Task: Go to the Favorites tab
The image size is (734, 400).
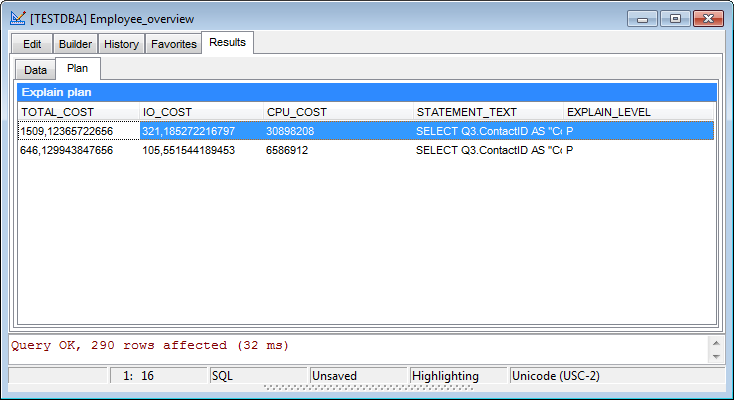Action: pos(173,44)
